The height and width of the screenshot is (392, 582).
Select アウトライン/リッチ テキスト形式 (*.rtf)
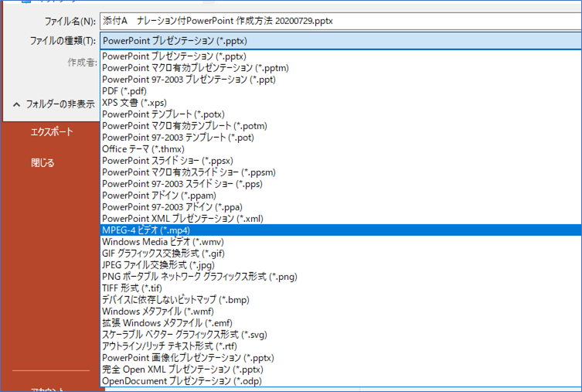click(x=341, y=346)
